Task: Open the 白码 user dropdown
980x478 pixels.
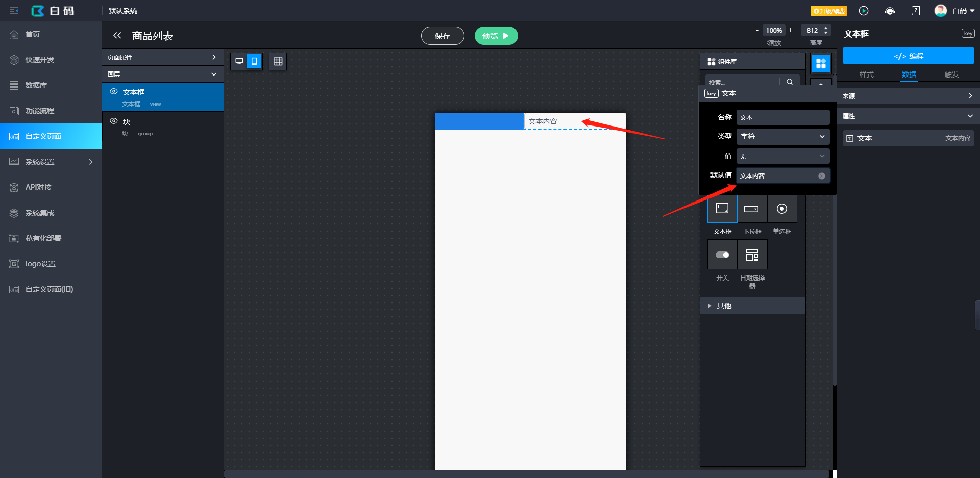Action: click(964, 11)
